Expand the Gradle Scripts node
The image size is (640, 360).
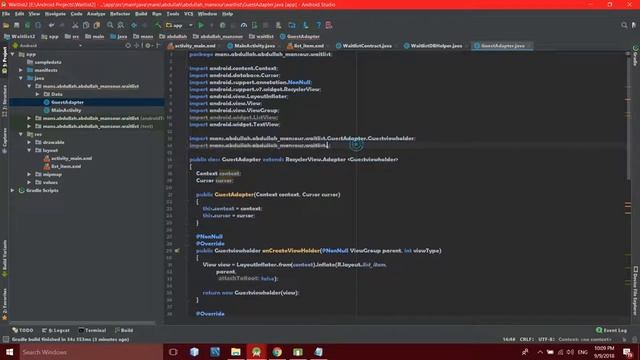pos(13,191)
